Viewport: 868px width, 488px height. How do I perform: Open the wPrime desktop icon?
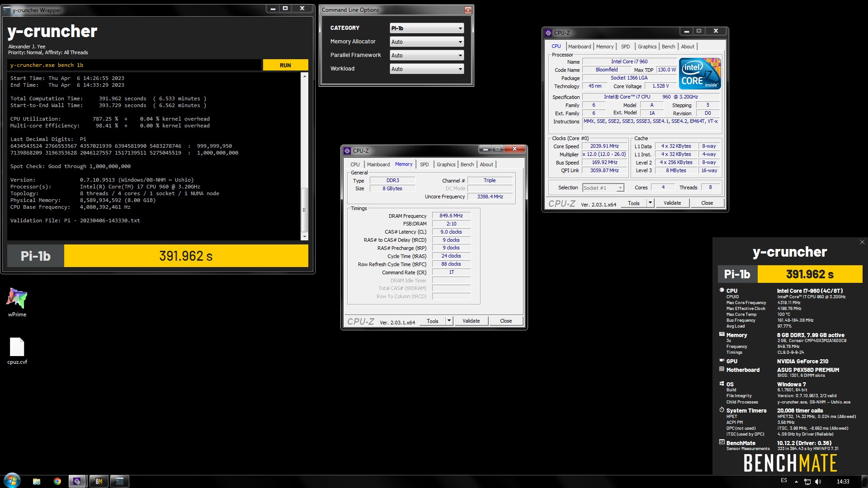[x=17, y=302]
